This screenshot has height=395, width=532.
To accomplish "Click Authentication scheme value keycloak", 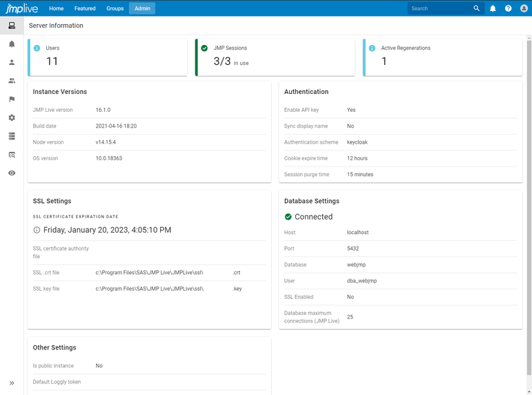I will pyautogui.click(x=357, y=142).
